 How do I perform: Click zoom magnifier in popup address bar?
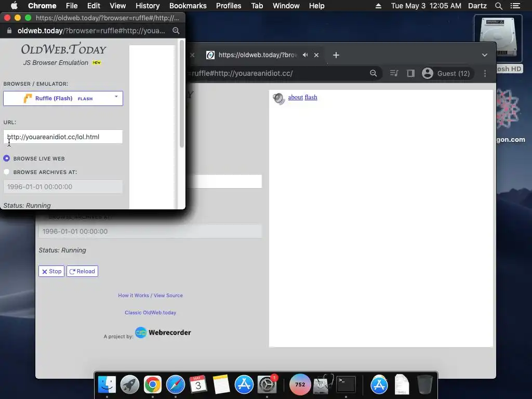(x=176, y=31)
